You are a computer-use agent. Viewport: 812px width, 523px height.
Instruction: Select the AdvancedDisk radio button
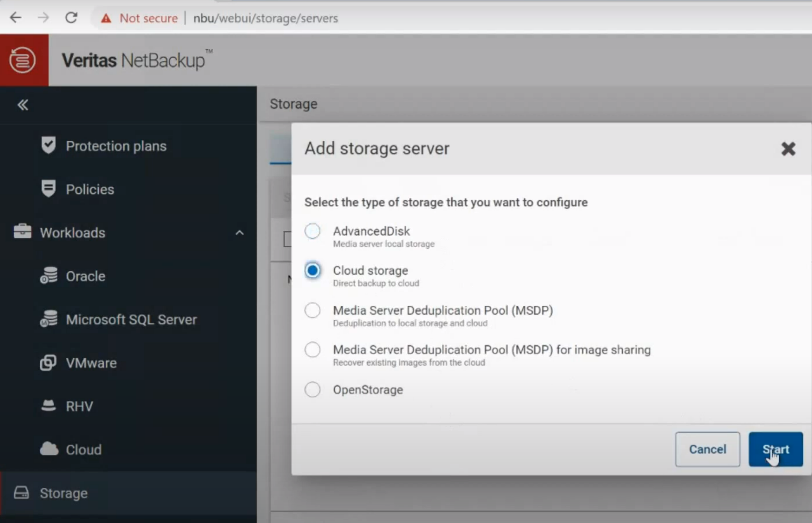click(x=312, y=231)
